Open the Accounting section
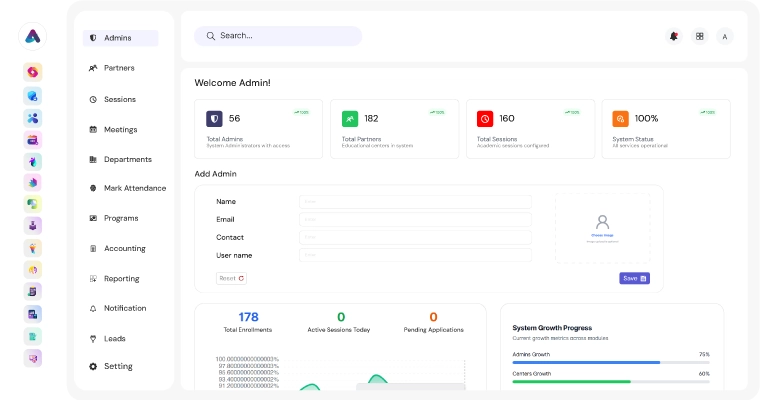This screenshot has height=400, width=765. [124, 248]
